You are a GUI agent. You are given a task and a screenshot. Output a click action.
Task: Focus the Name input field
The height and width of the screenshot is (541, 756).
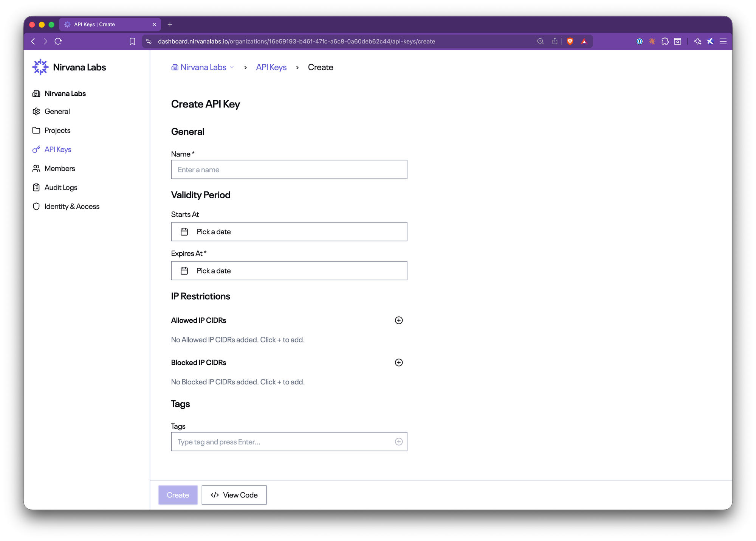289,169
